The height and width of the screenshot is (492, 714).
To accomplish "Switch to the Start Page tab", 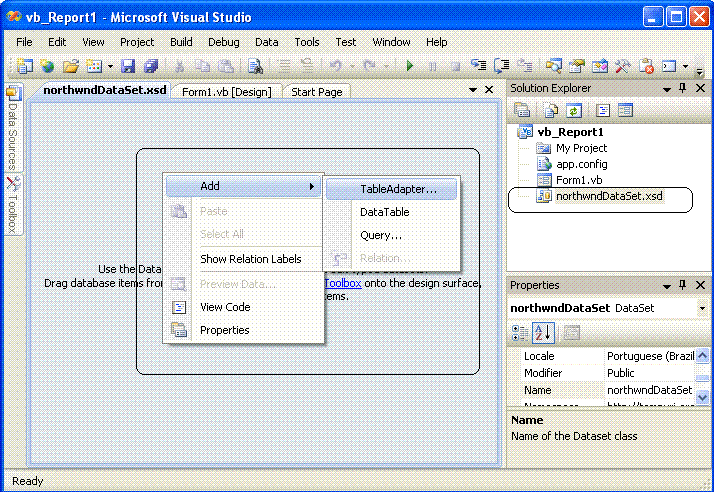I will pyautogui.click(x=316, y=92).
